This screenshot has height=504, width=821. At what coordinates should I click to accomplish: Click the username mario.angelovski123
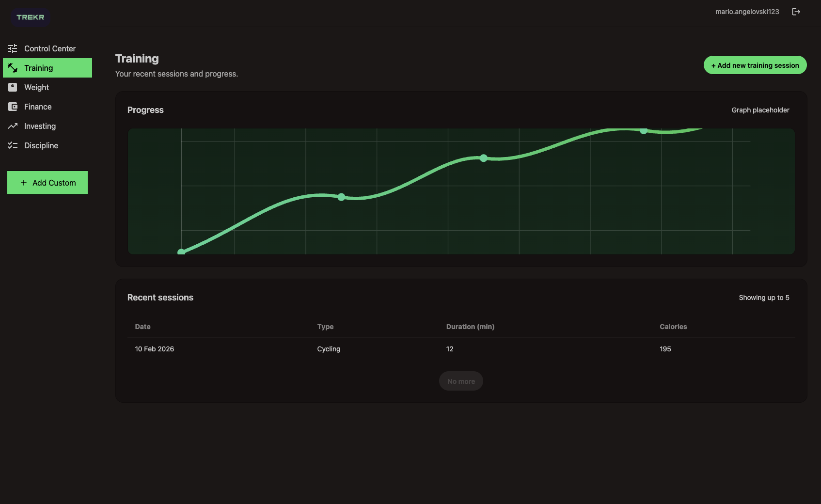tap(747, 12)
